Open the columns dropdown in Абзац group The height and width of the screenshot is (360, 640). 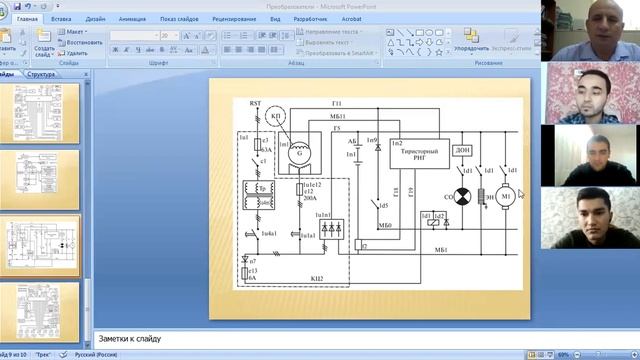click(x=276, y=49)
